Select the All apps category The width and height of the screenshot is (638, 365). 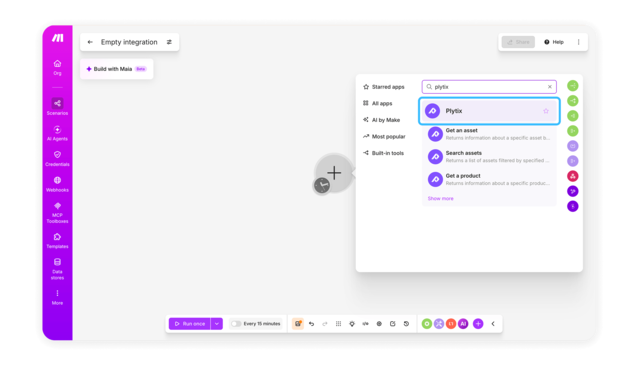click(378, 103)
